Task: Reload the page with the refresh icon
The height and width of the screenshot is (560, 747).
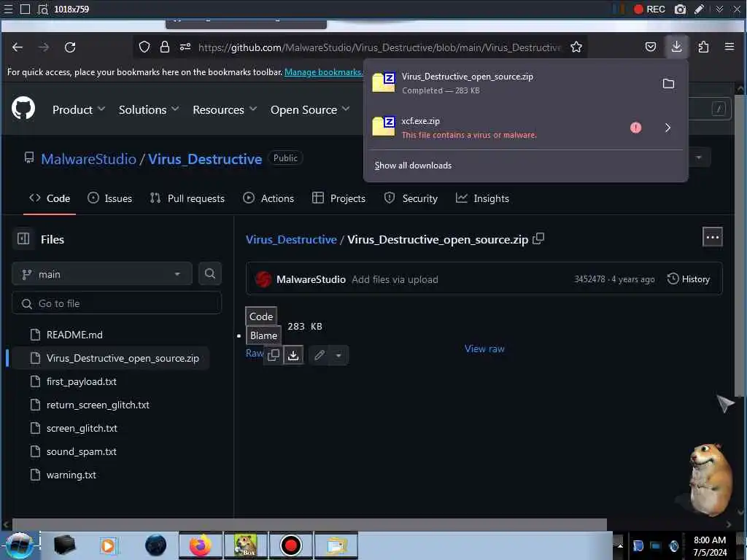Action: pos(70,47)
